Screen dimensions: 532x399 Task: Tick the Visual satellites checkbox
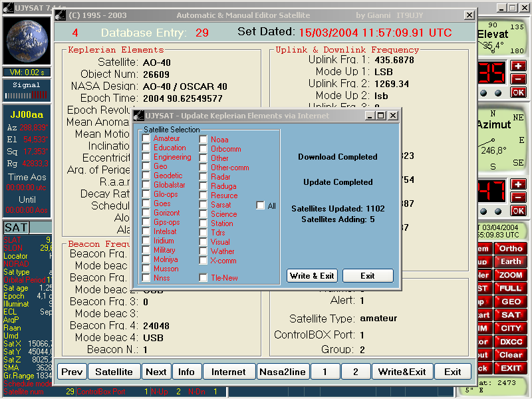point(203,242)
